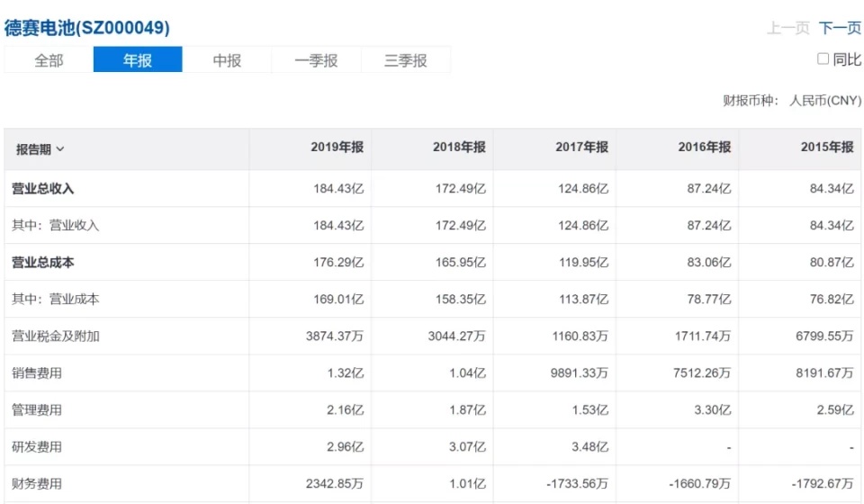Expand the 报告期 dropdown chevron
864x504 pixels.
(x=60, y=149)
